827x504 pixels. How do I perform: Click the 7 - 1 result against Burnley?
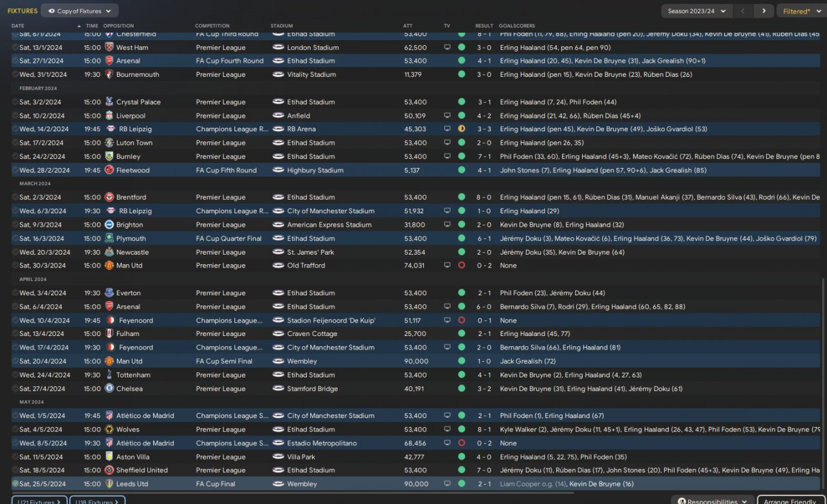coord(485,156)
